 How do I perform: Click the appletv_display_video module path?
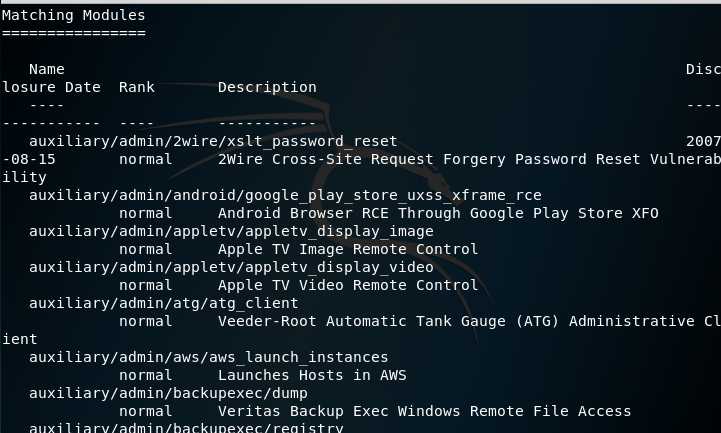[x=231, y=268]
